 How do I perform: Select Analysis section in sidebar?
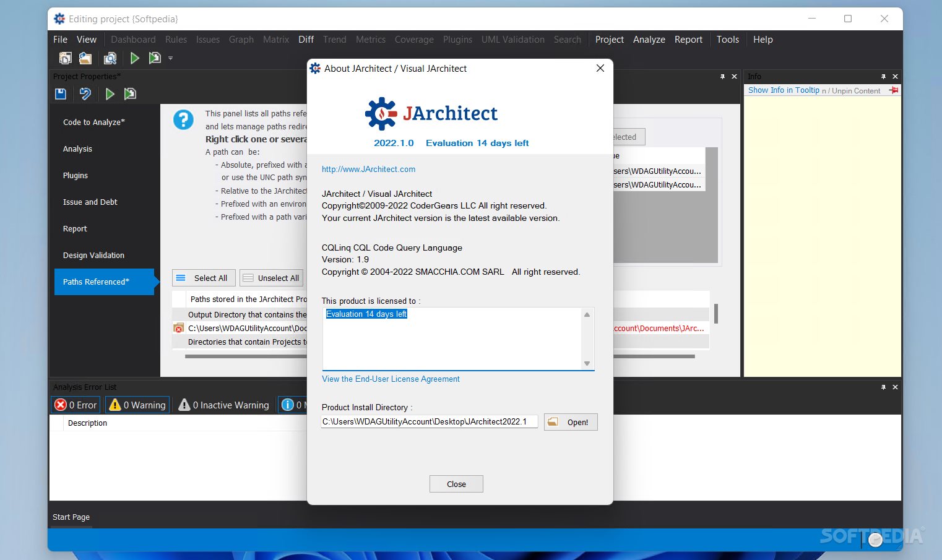tap(104, 149)
